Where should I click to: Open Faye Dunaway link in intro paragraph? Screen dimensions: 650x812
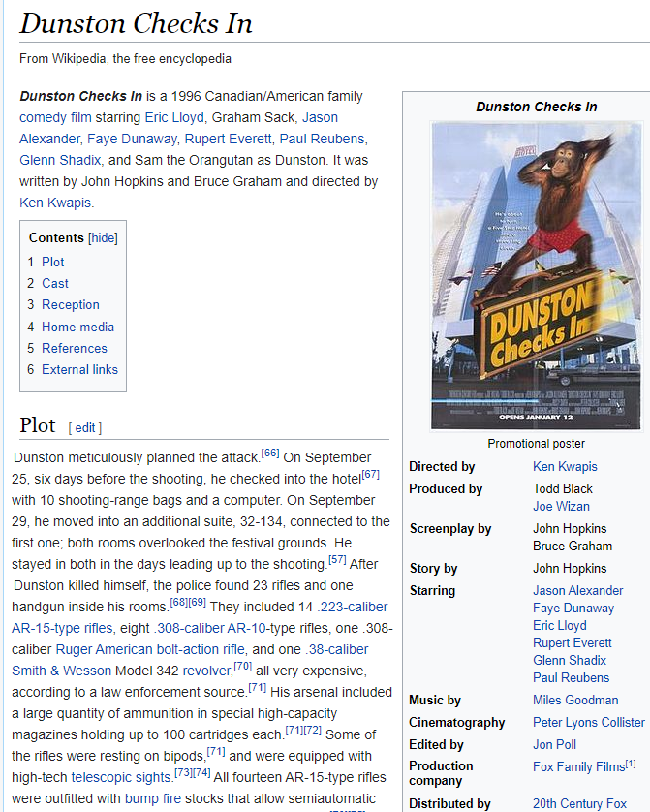(x=132, y=139)
